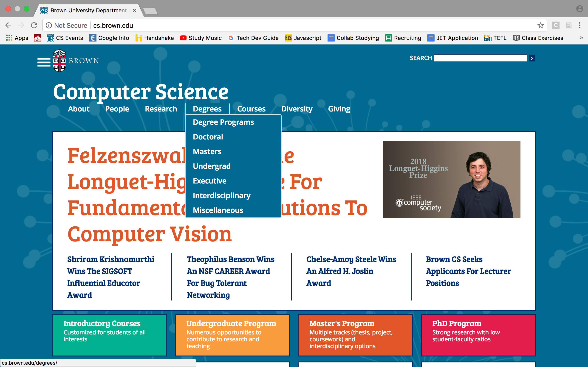Click inside the site search field
Screen dimensions: 588x367
pos(480,58)
